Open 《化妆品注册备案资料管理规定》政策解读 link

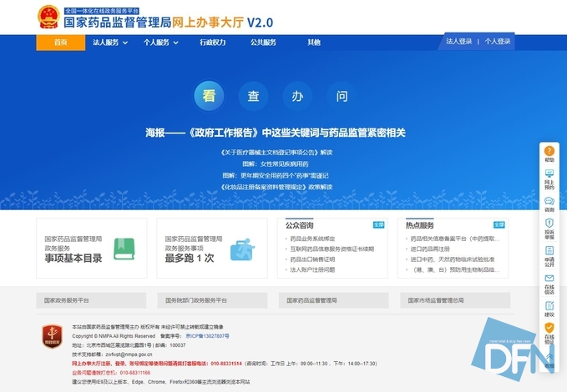pyautogui.click(x=276, y=187)
